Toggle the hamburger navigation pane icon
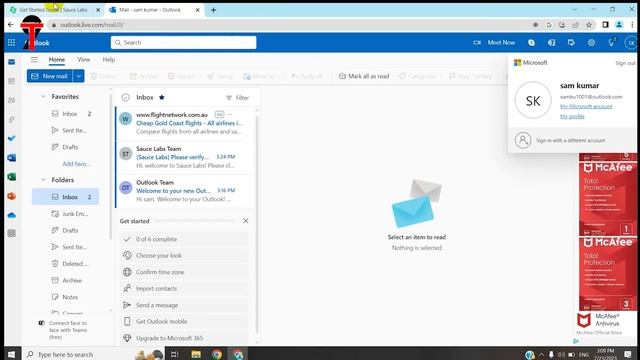 34,60
